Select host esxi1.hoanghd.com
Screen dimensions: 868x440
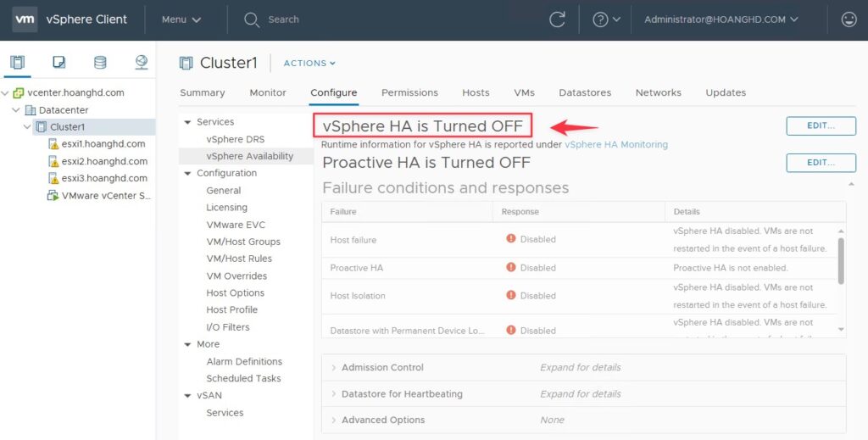tap(103, 144)
